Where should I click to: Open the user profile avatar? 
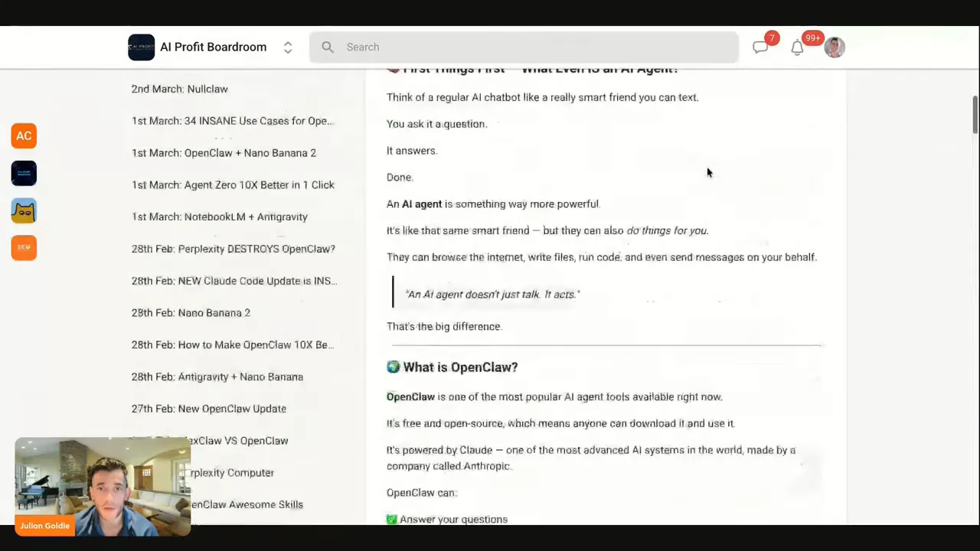pos(835,47)
